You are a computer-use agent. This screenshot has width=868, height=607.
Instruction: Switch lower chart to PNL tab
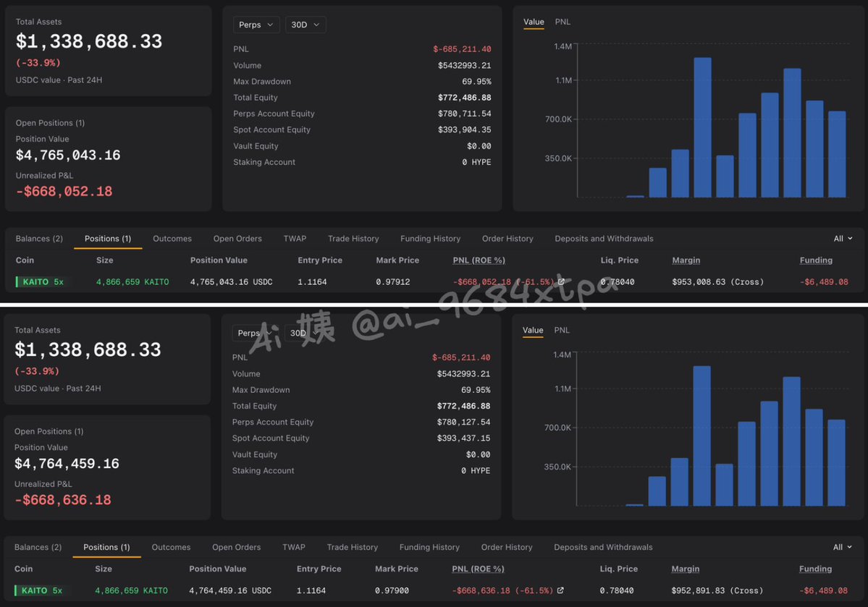click(x=562, y=330)
